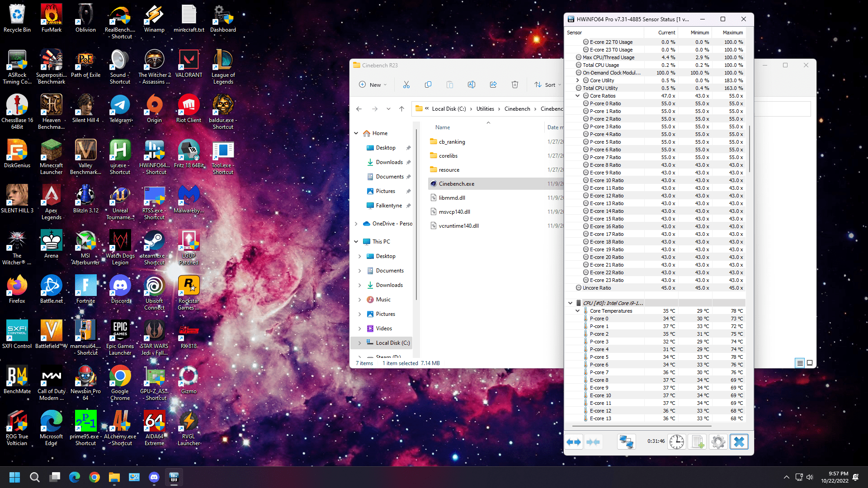Click the HWiNFO icon in the taskbar
The height and width of the screenshot is (488, 868).
[174, 477]
